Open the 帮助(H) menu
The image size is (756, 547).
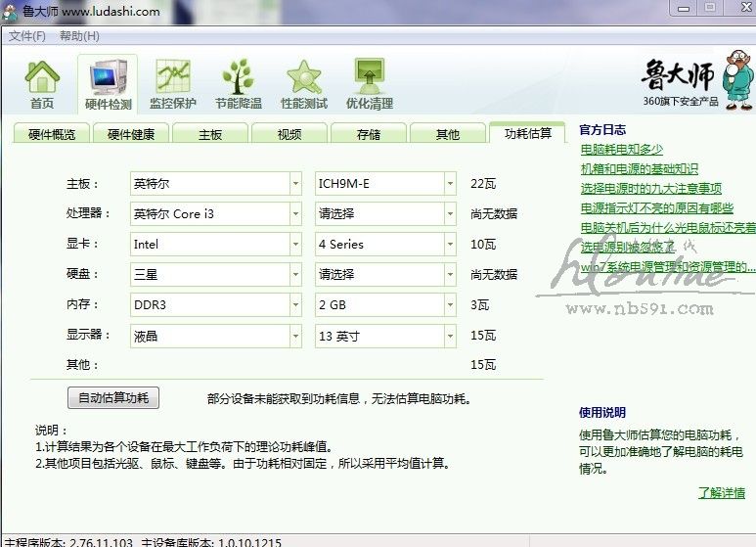pyautogui.click(x=79, y=36)
